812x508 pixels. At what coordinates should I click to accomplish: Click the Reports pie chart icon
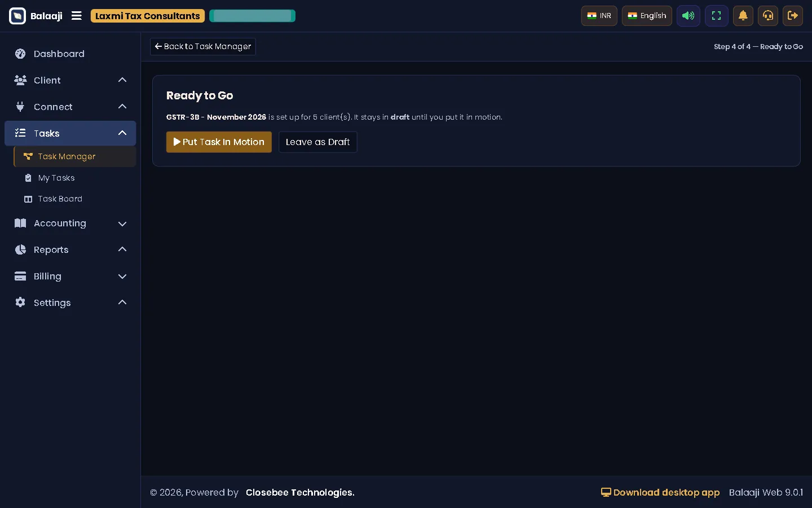click(20, 249)
